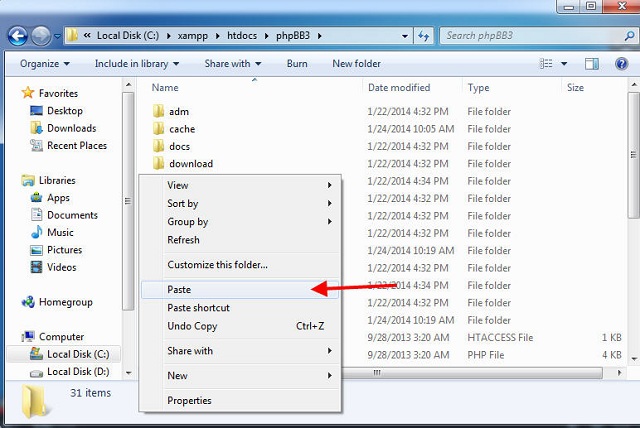The width and height of the screenshot is (640, 428).
Task: Click Local Disk (D:) drive icon
Action: 36,372
